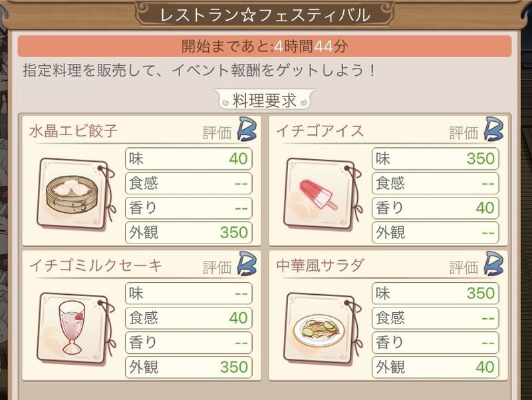Click B rating badge for 水晶エビ餃子

coord(245,129)
